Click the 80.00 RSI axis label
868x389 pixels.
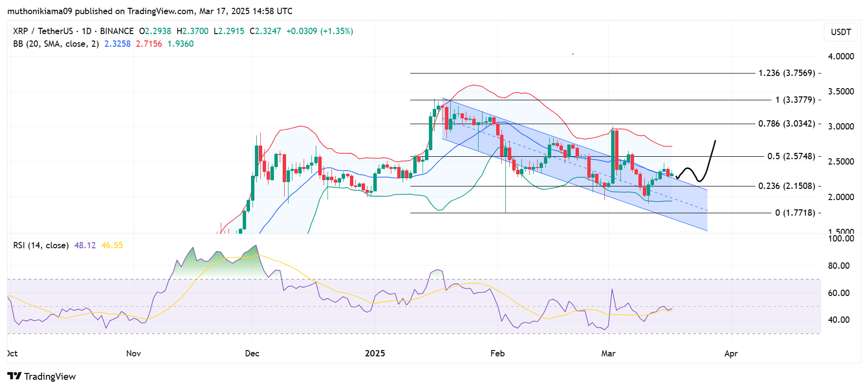pos(838,266)
